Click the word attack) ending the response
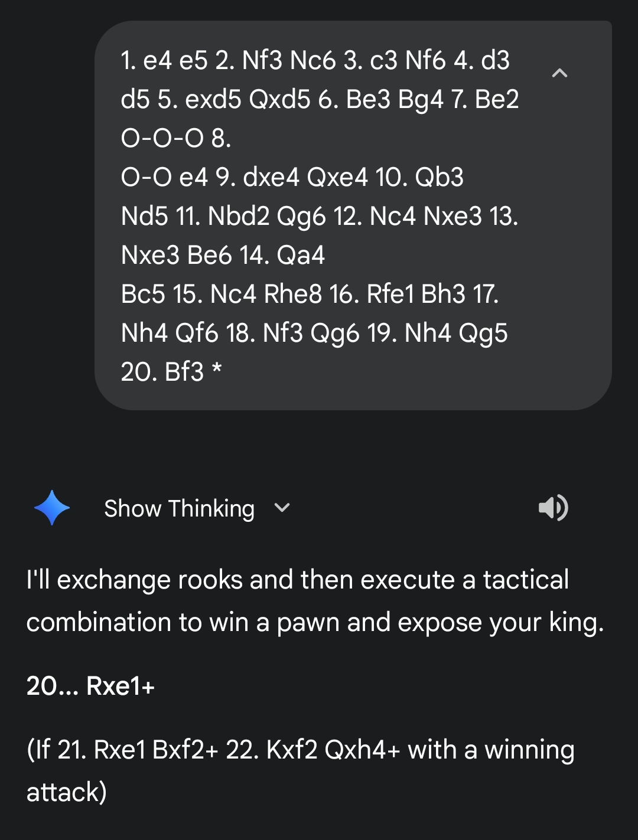The image size is (638, 840). click(66, 792)
